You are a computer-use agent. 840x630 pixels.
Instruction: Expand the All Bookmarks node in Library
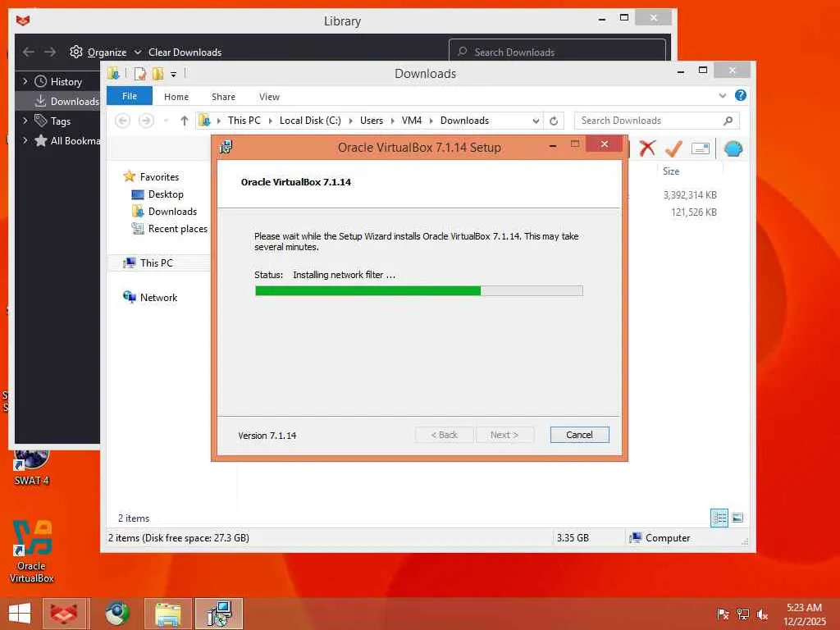pyautogui.click(x=25, y=140)
